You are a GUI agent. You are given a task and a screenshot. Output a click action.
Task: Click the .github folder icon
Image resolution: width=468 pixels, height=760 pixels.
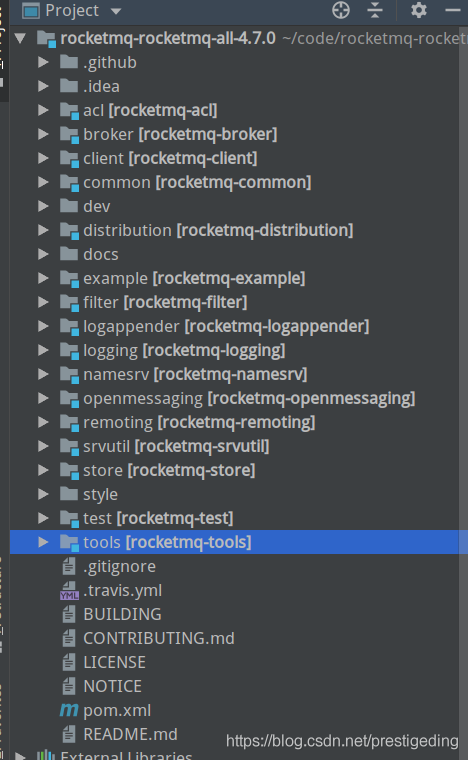pyautogui.click(x=69, y=62)
